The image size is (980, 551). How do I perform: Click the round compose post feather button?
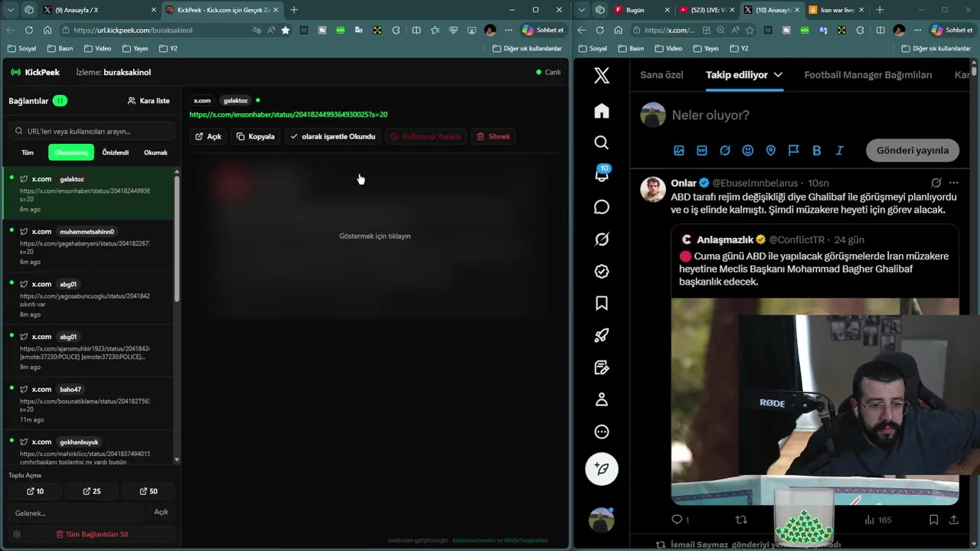click(602, 468)
